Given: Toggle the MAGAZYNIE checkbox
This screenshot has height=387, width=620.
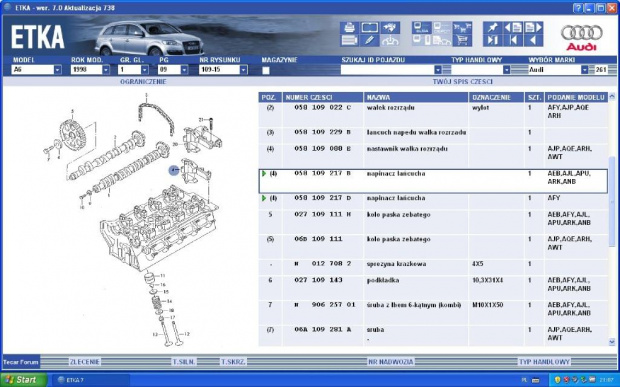Looking at the screenshot, I should coord(266,70).
